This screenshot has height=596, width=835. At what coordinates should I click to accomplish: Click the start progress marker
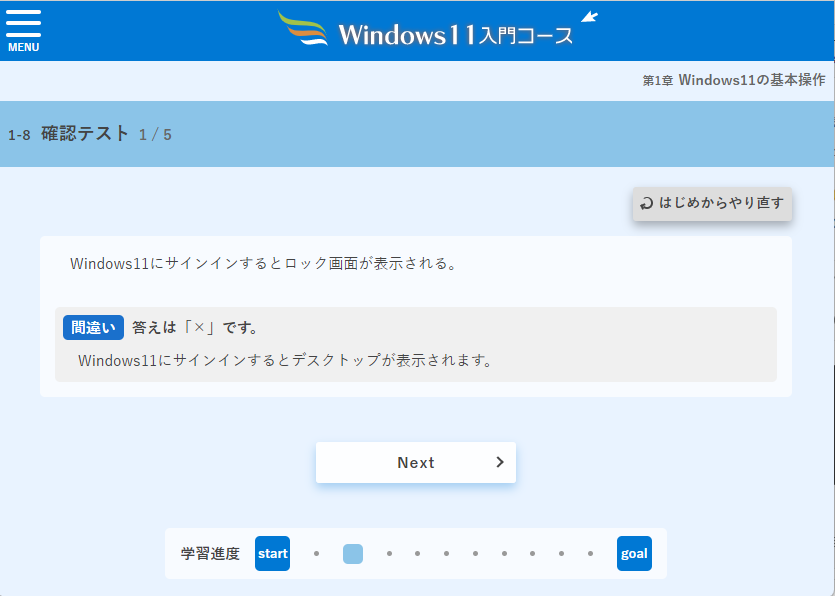[272, 553]
